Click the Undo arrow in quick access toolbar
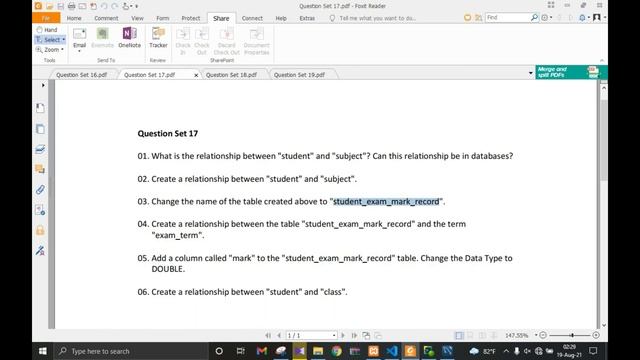 click(104, 6)
